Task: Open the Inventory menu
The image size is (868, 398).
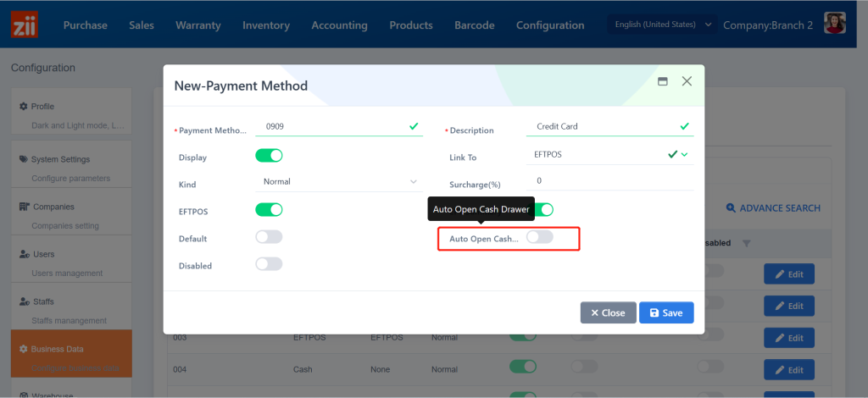Action: [x=265, y=25]
